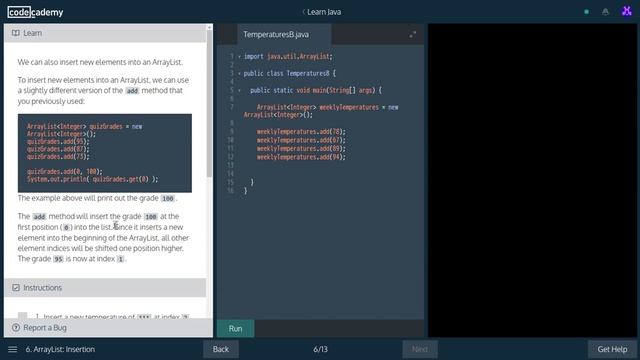This screenshot has height=360, width=640.
Task: Open the Codecademy logo home link
Action: click(35, 12)
